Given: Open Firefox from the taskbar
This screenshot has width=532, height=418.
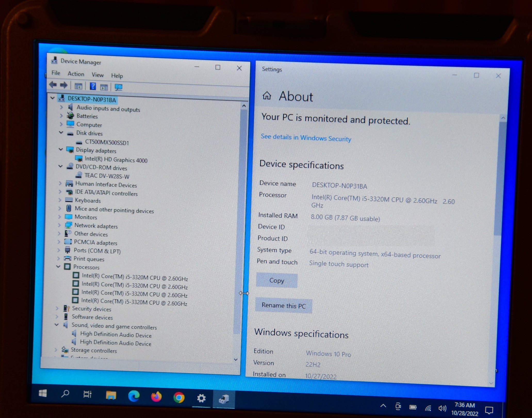Looking at the screenshot, I should [156, 396].
